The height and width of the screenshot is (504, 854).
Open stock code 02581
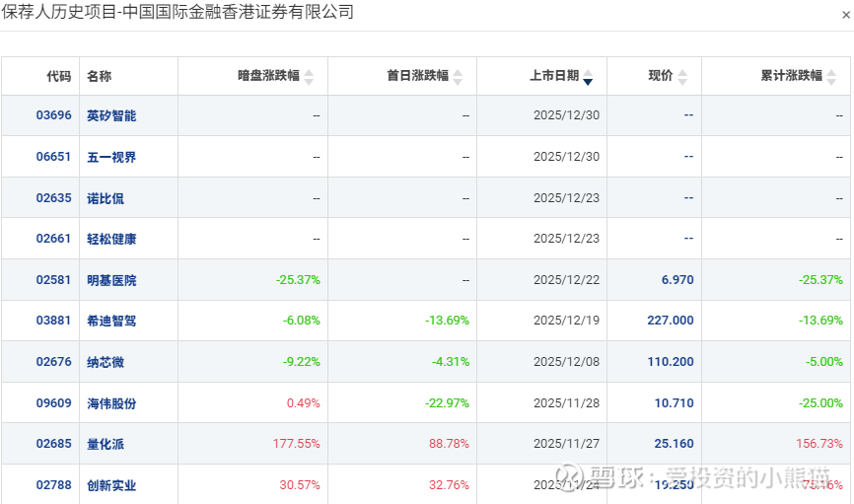[54, 280]
